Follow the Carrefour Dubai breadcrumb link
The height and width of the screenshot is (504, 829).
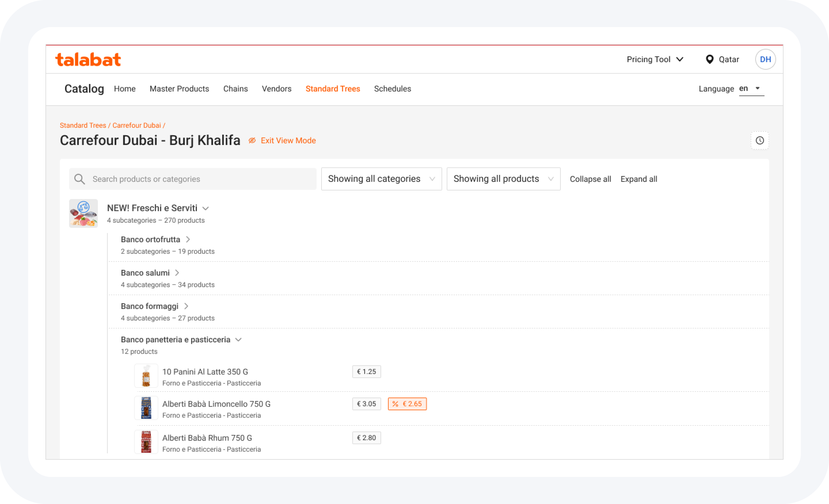click(137, 125)
